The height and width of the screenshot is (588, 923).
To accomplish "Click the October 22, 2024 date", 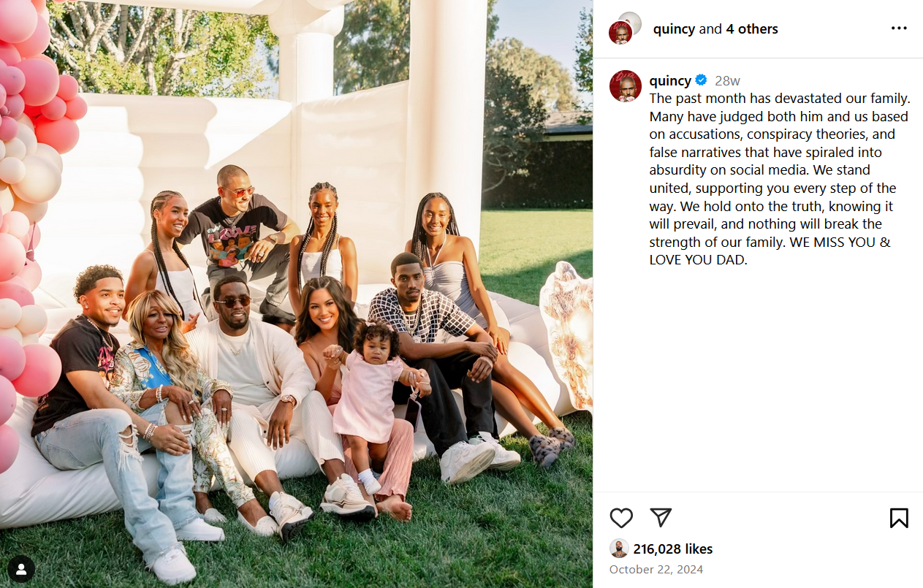I will [x=656, y=569].
